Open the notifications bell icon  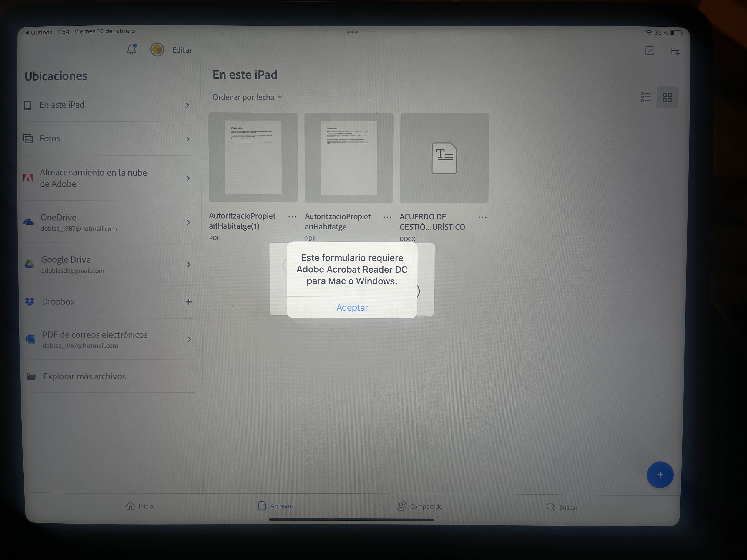click(132, 50)
